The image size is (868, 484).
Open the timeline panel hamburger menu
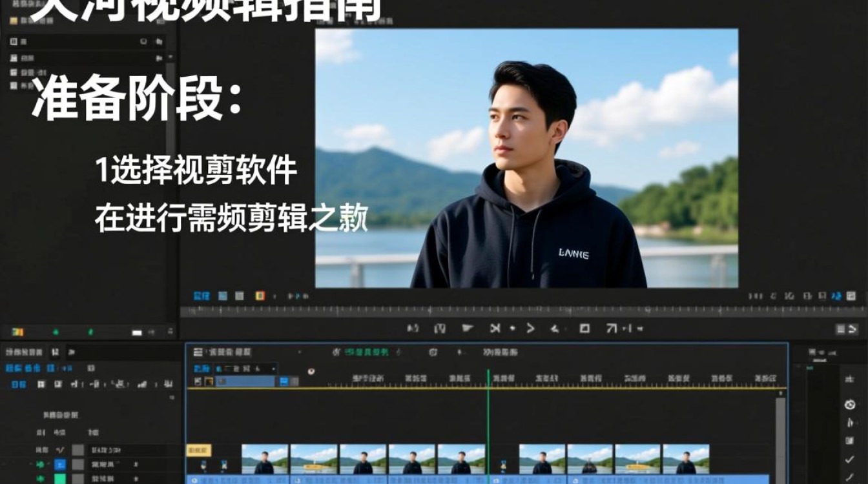[x=198, y=352]
